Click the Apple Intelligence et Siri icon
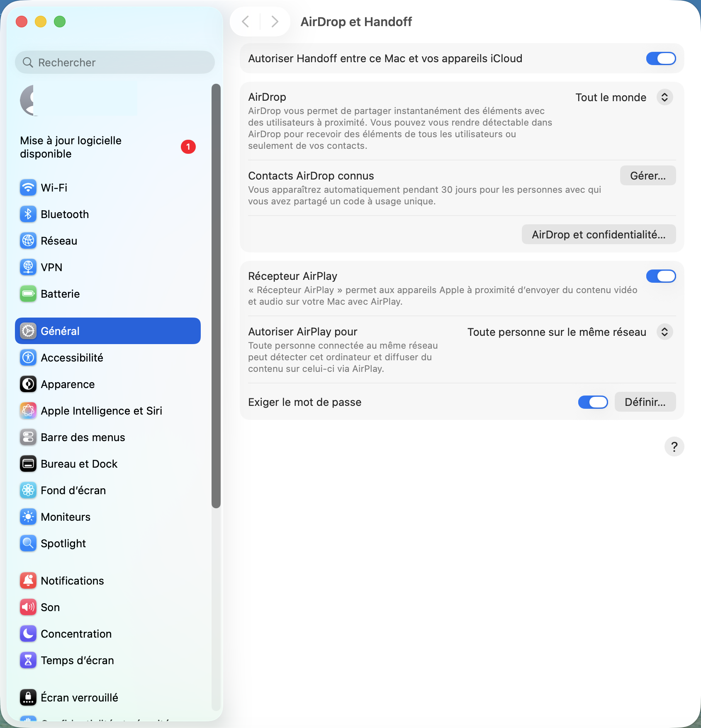 point(28,411)
